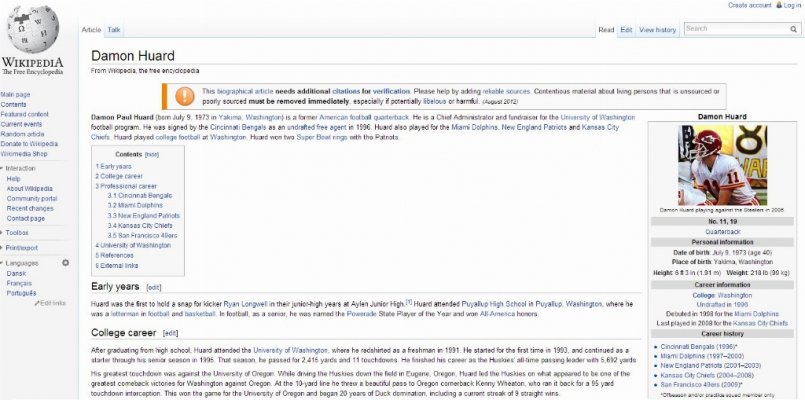Open the Main page sidebar link
Screen dimensions: 805x400
(15, 94)
